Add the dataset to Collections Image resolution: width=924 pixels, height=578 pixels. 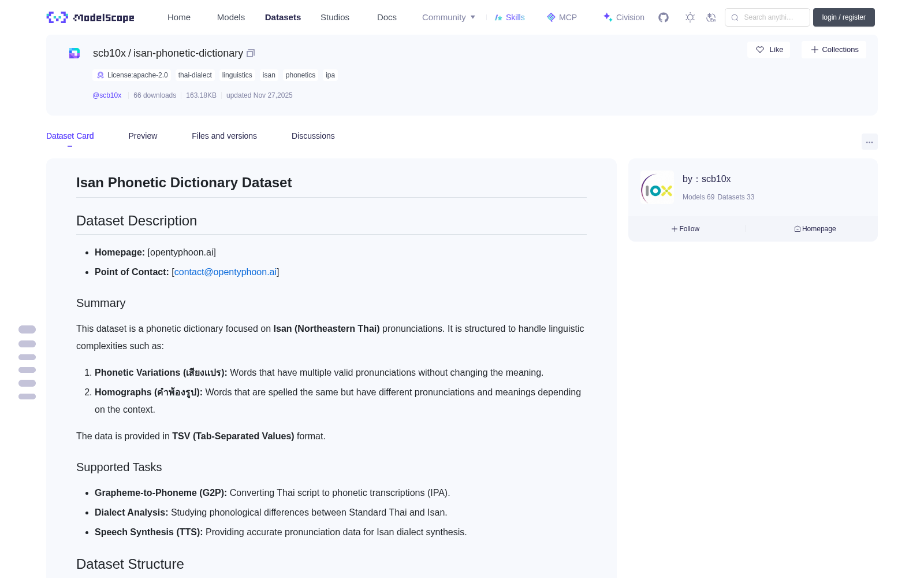pyautogui.click(x=834, y=50)
